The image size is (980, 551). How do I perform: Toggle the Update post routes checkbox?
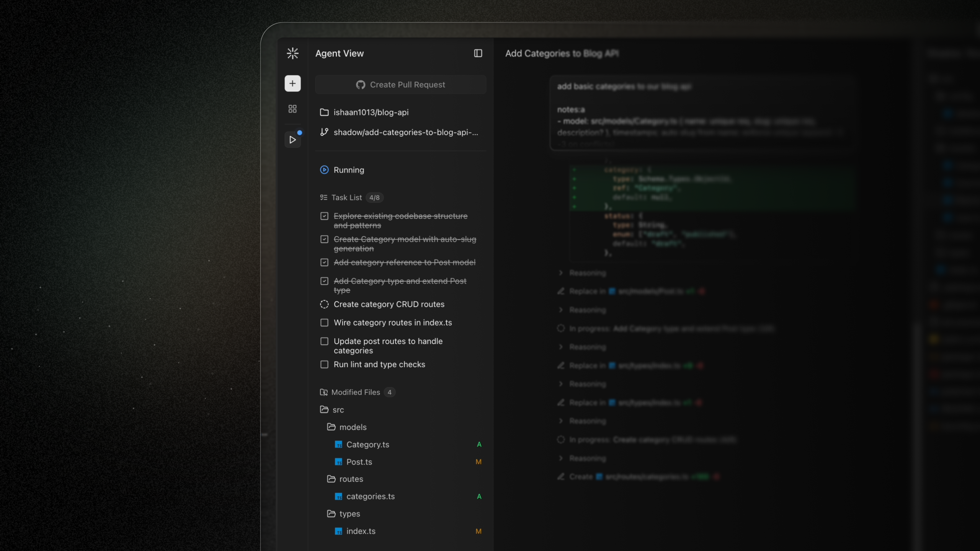point(324,341)
